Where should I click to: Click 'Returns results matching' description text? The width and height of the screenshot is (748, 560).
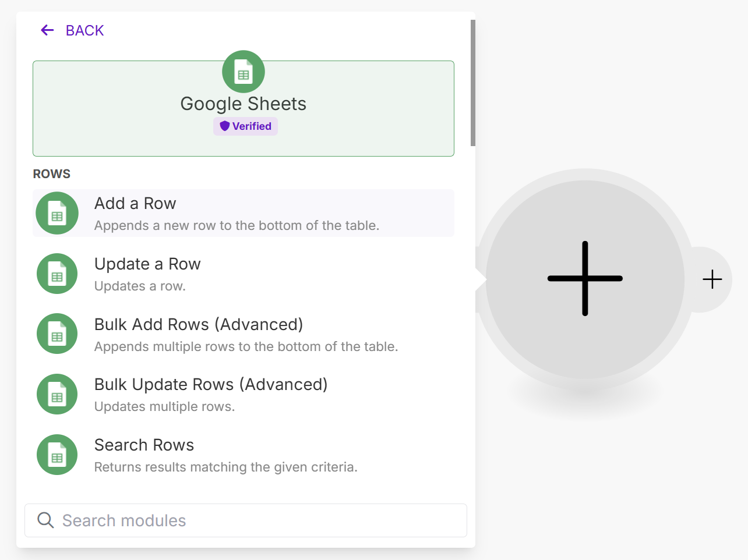pos(226,467)
